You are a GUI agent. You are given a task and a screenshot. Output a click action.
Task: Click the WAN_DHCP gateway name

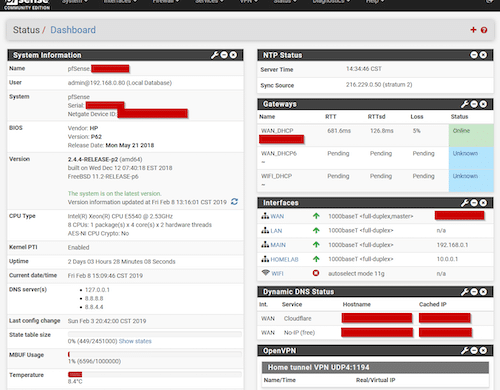click(277, 131)
